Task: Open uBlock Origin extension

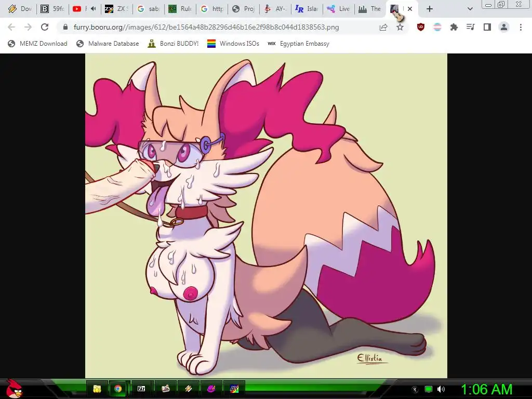Action: coord(421,27)
